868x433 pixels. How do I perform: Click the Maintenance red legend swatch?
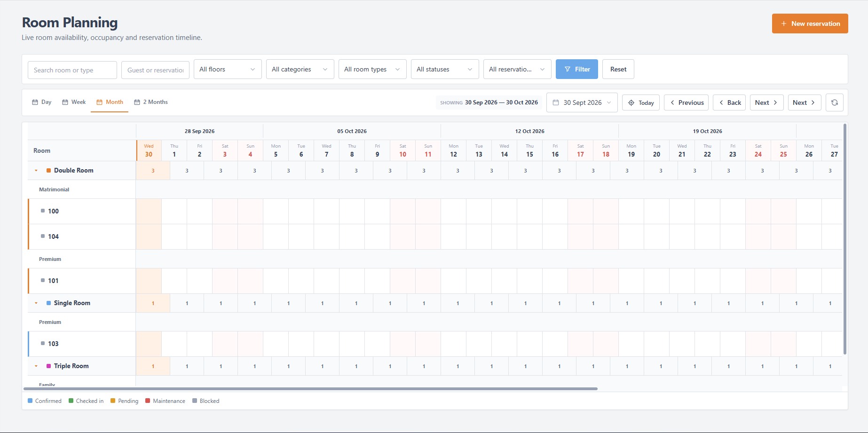[148, 401]
